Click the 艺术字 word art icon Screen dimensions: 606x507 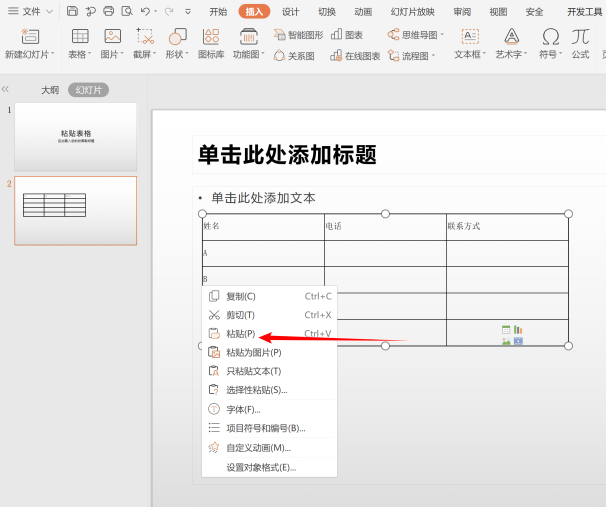(511, 36)
